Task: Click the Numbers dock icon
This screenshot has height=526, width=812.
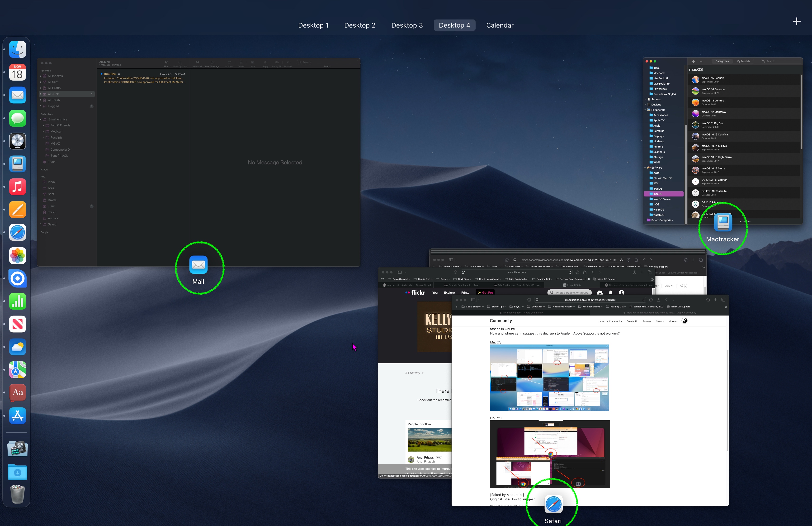Action: (x=17, y=301)
